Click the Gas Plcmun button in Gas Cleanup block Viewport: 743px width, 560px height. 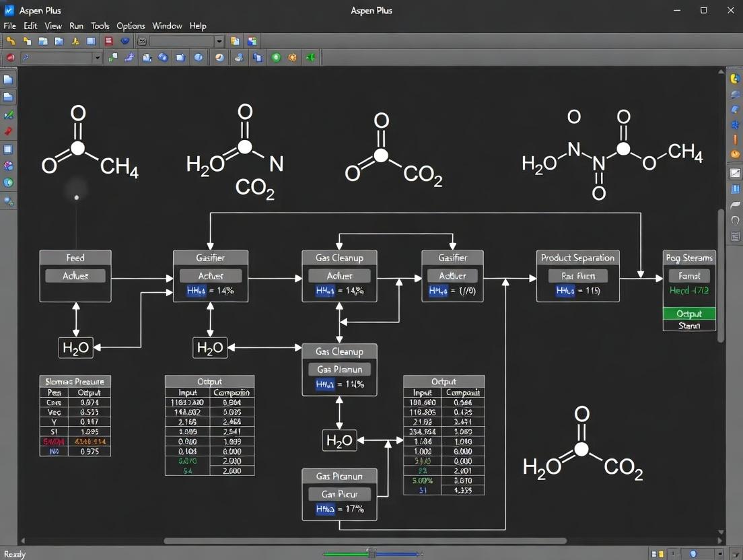click(339, 369)
